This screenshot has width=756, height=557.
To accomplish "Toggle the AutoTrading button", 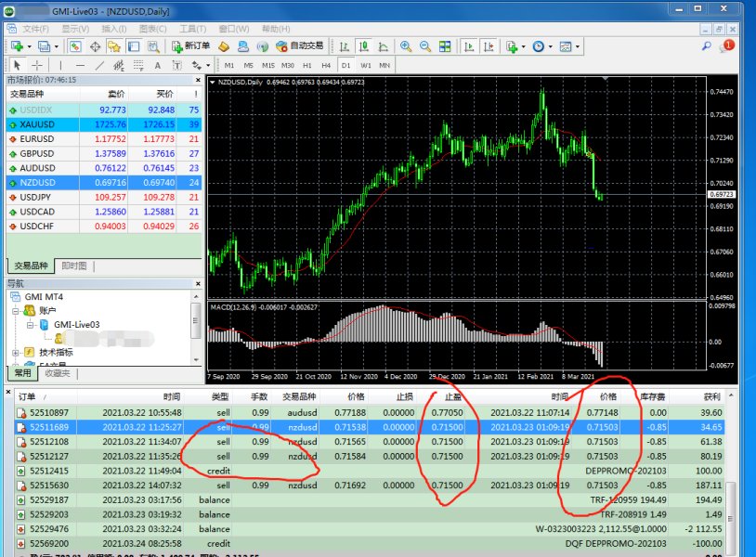I will [x=299, y=46].
